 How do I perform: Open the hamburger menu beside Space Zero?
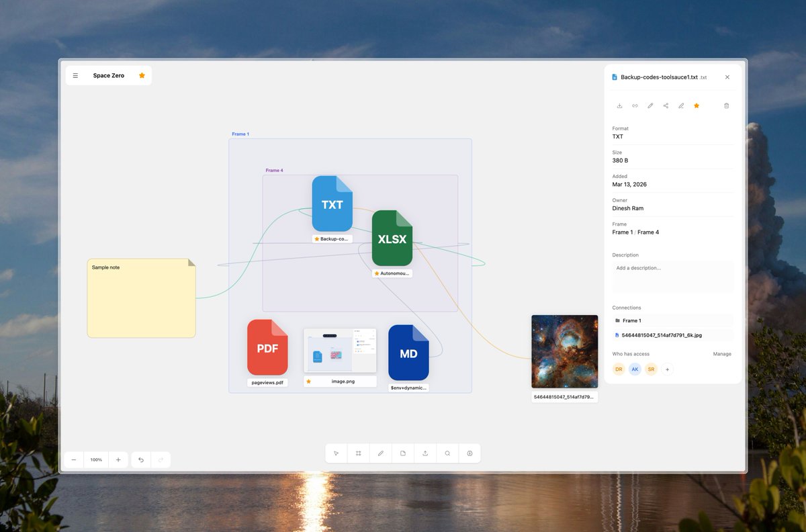pos(75,76)
